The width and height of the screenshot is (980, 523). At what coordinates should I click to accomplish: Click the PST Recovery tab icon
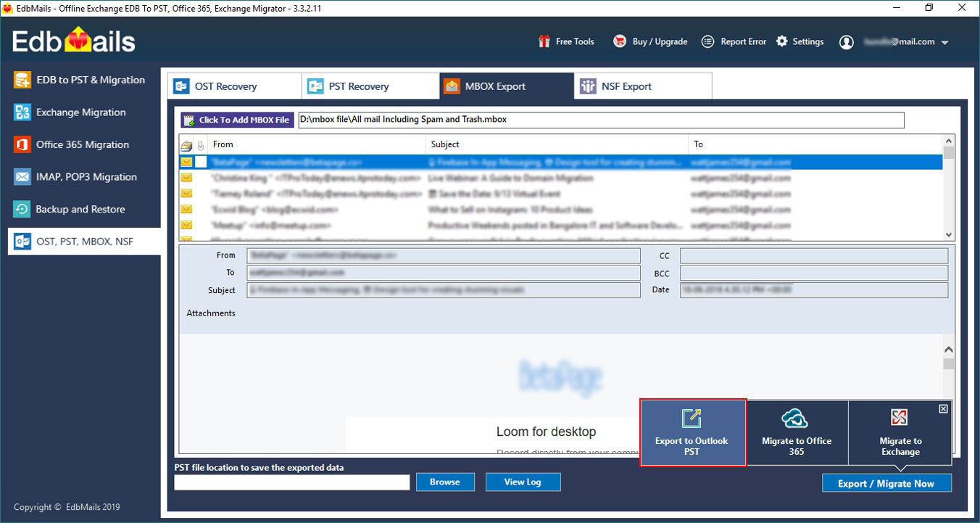(315, 86)
